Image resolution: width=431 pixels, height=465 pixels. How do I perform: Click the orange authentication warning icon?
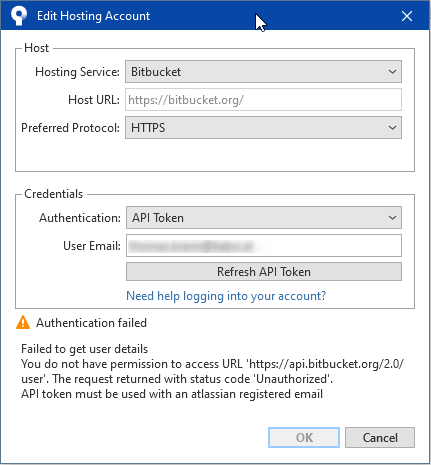23,322
